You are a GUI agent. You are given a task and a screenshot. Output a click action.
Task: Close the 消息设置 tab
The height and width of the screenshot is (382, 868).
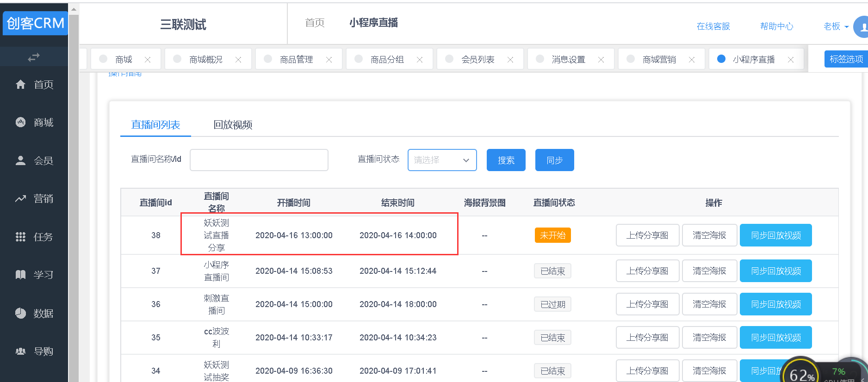pos(601,60)
